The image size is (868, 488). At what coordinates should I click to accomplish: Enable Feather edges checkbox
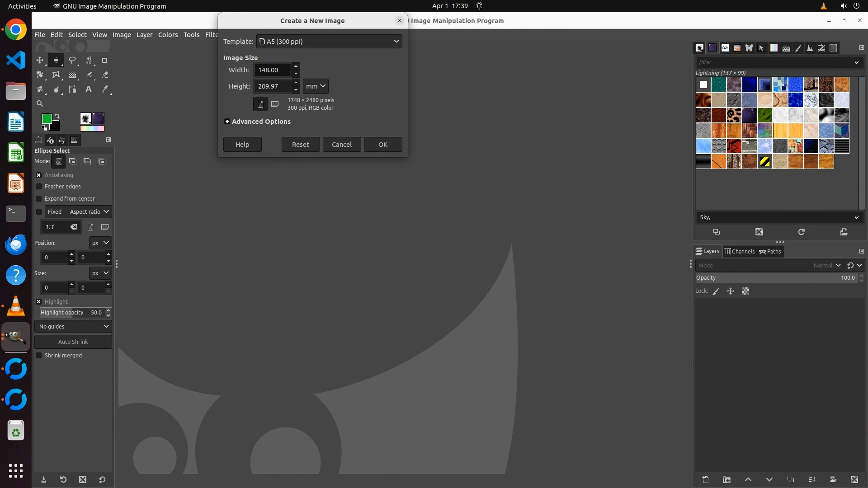[x=39, y=187]
